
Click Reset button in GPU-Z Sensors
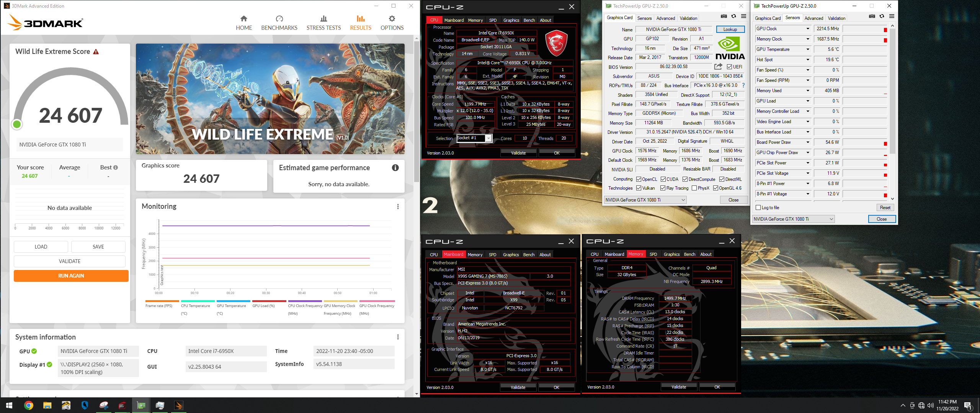pos(885,208)
